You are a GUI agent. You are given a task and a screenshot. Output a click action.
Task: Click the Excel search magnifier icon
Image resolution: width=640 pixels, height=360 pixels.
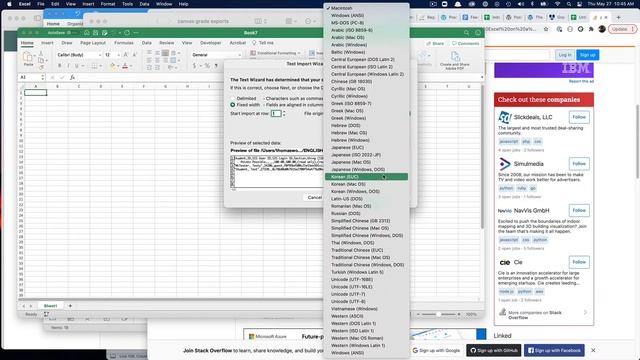click(466, 33)
